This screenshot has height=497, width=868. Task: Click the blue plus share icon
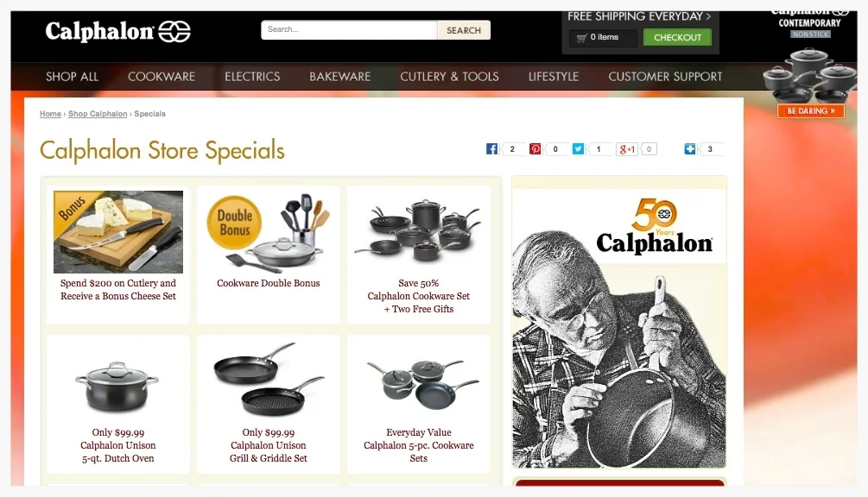690,148
